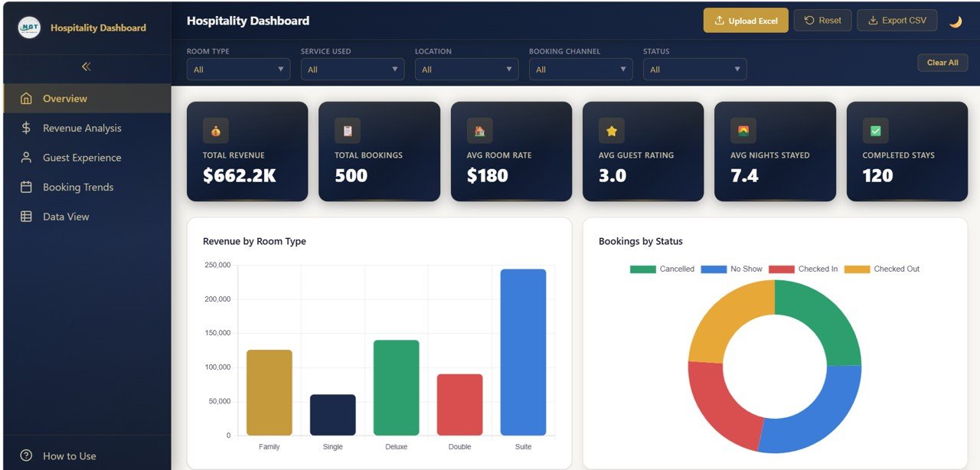Click the star icon on Avg Guest Rating card
The width and height of the screenshot is (980, 470).
[610, 130]
